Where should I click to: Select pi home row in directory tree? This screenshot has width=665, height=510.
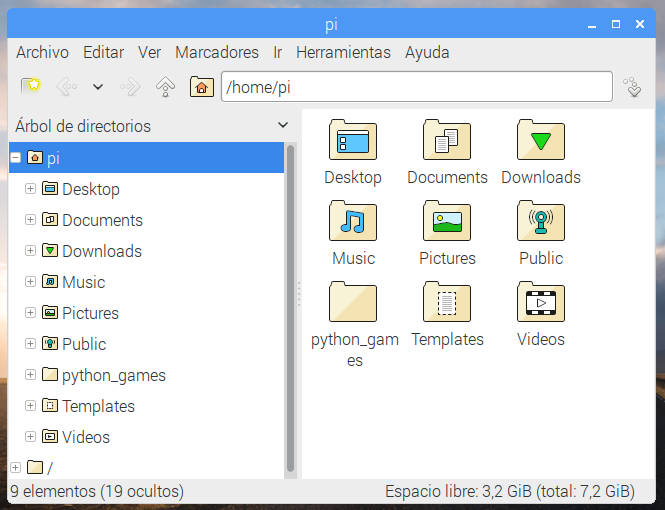tap(146, 158)
